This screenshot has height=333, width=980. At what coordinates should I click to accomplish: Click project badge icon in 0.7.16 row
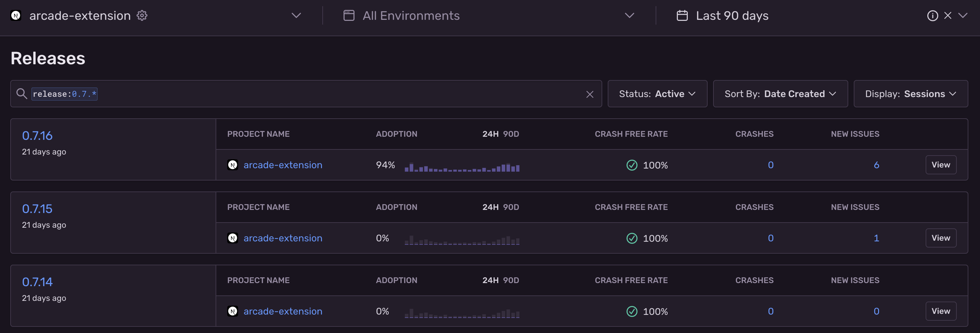pos(233,165)
